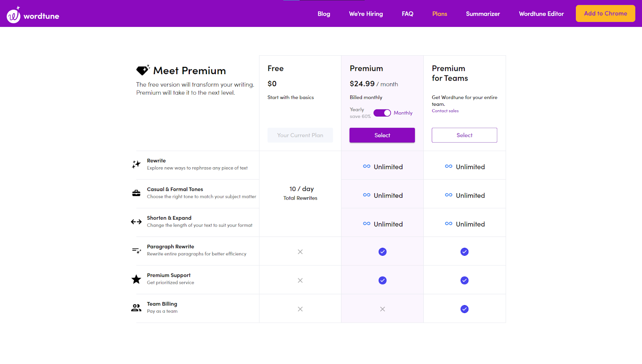
Task: Click the Rewrite sparkle icon
Action: 136,164
